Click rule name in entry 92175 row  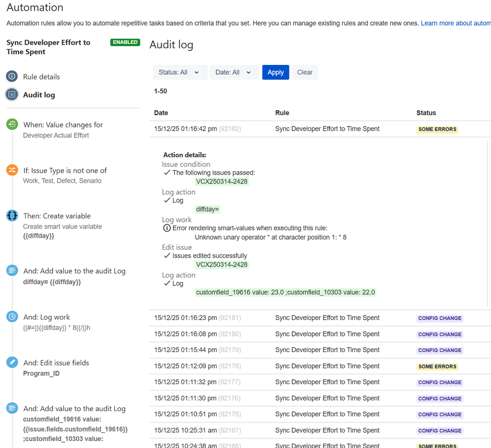point(327,414)
